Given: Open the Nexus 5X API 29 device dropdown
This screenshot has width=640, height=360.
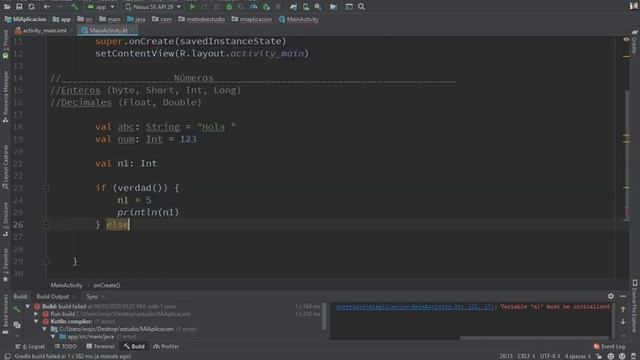Looking at the screenshot, I should (x=153, y=7).
